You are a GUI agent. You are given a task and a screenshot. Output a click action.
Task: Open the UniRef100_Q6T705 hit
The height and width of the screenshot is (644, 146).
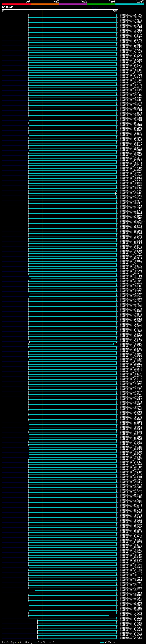131,15
